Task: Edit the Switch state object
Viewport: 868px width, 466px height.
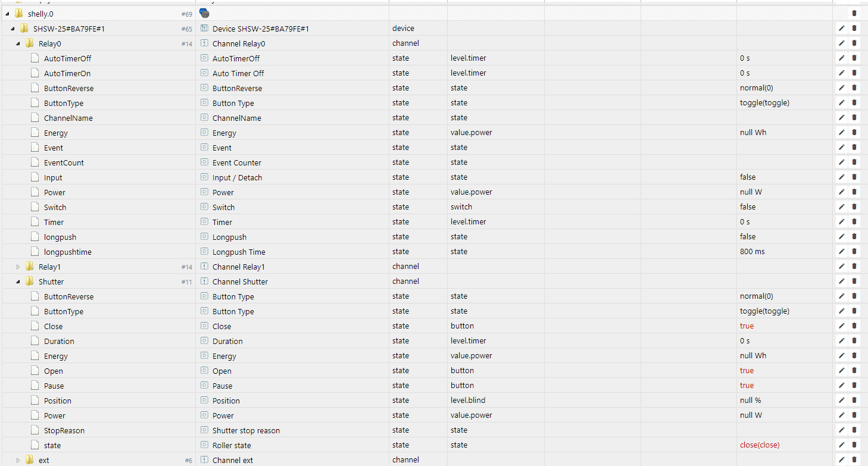Action: pyautogui.click(x=842, y=207)
